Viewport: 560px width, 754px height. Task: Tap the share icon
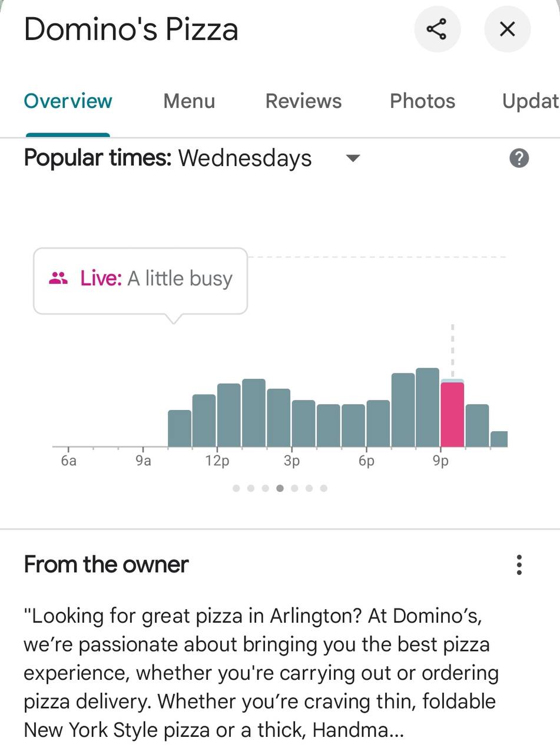tap(436, 29)
